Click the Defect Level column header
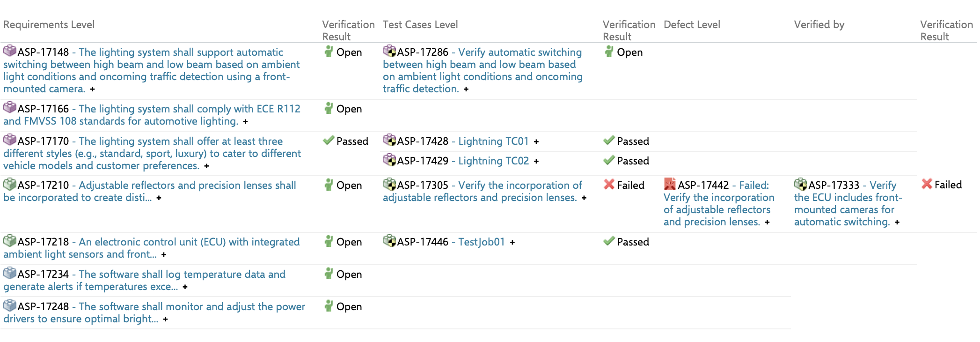Image resolution: width=980 pixels, height=342 pixels. [x=692, y=24]
